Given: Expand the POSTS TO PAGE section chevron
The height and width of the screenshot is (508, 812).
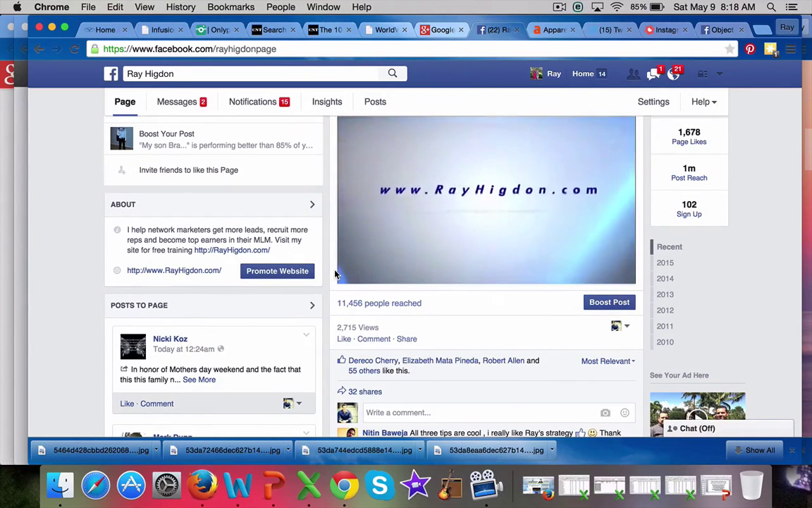Looking at the screenshot, I should click(312, 306).
